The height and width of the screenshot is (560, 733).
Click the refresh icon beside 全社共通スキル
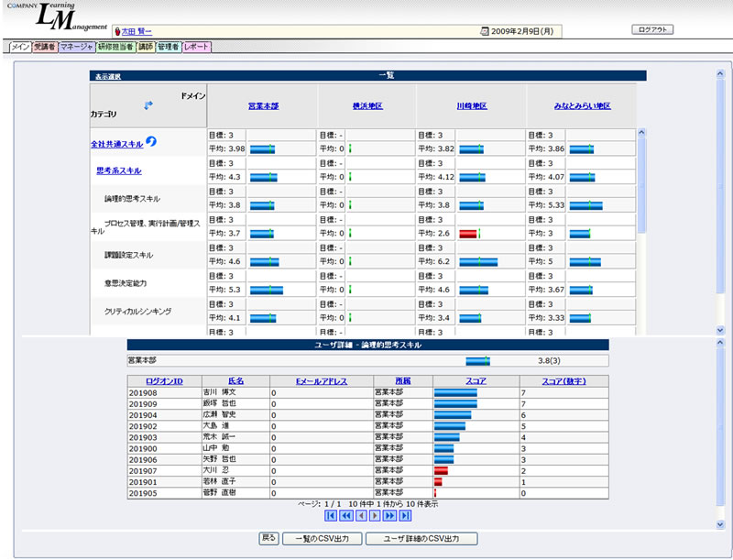click(x=152, y=141)
